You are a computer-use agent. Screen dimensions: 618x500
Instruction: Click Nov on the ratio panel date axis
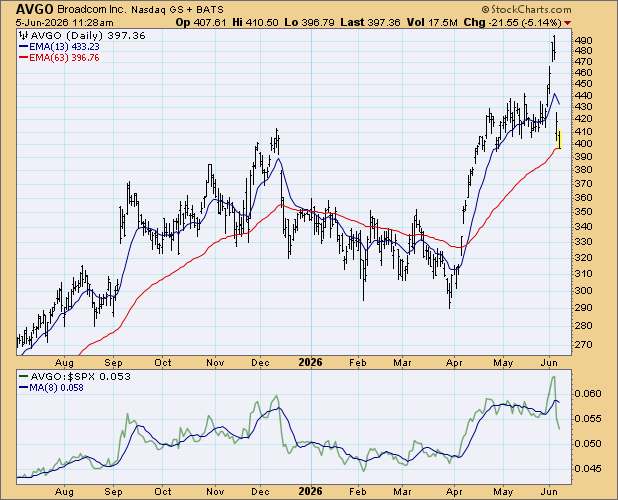coord(215,491)
